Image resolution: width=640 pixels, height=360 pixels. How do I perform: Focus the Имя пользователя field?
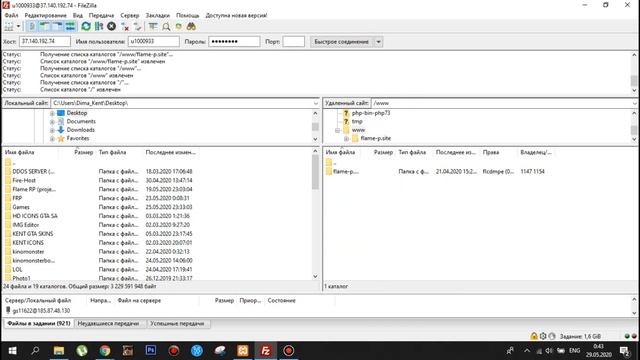(153, 41)
